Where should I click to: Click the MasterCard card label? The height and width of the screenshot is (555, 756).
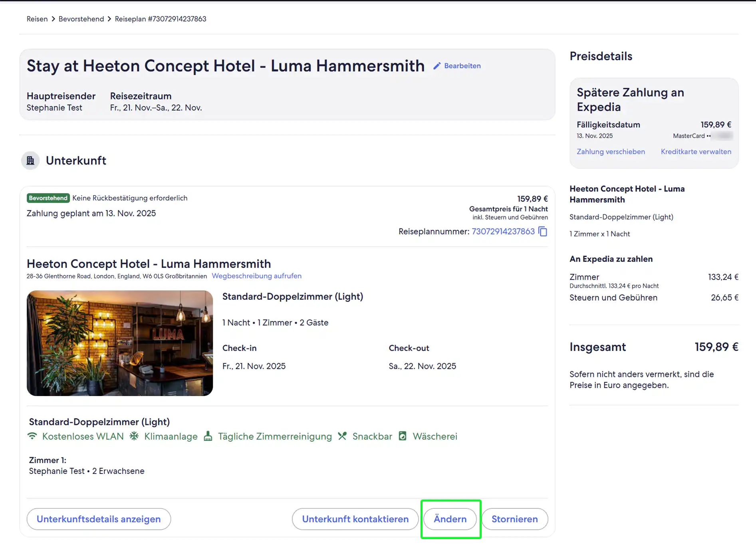coord(689,136)
